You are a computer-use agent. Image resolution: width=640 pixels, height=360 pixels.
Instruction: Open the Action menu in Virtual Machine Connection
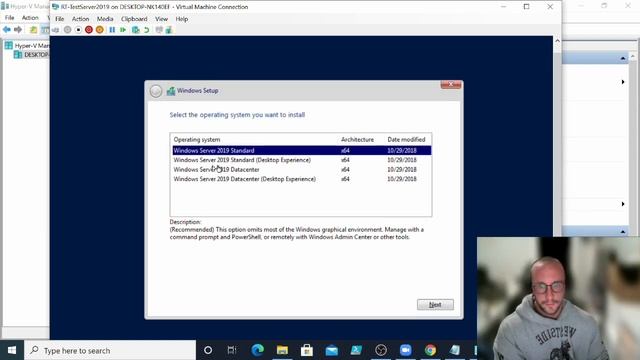click(80, 19)
